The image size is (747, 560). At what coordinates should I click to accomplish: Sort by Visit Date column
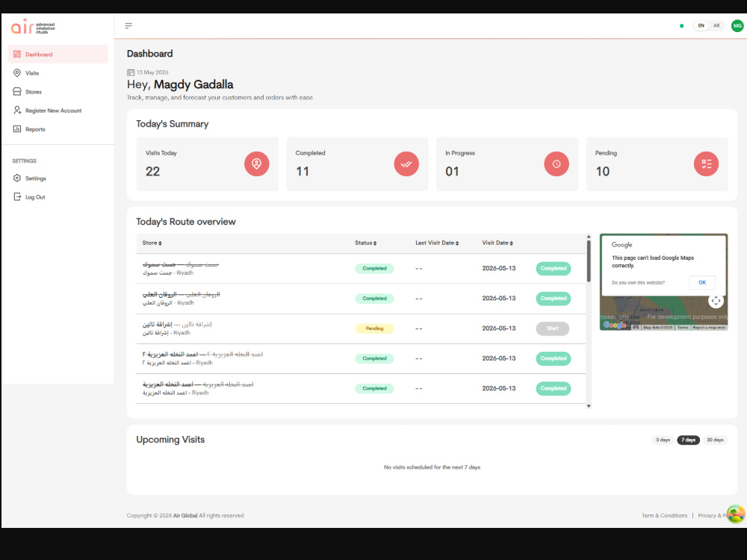click(498, 243)
